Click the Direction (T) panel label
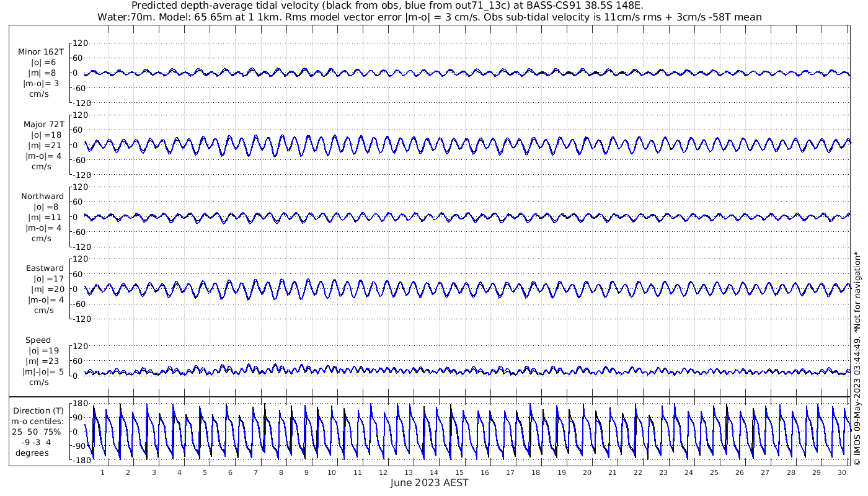Screen dimensions: 868x496 pos(38,410)
